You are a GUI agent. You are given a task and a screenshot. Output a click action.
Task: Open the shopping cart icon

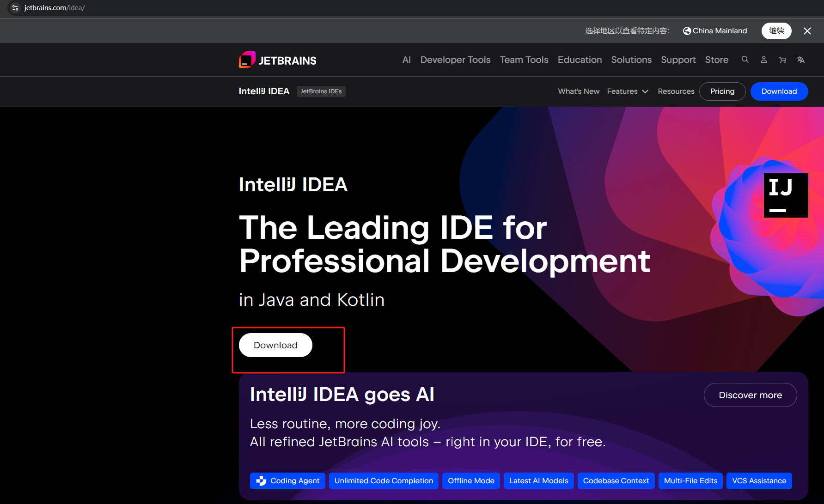click(782, 60)
